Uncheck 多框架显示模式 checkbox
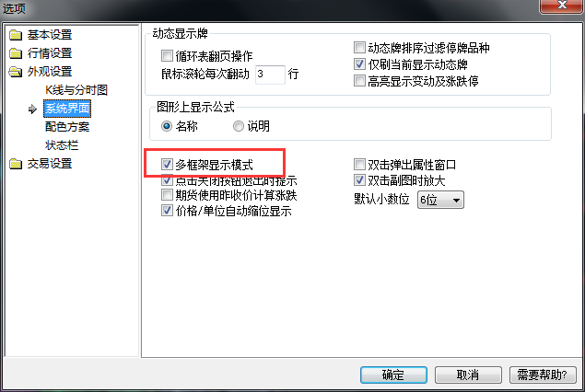Screen dimensions: 585x392 click(x=167, y=164)
